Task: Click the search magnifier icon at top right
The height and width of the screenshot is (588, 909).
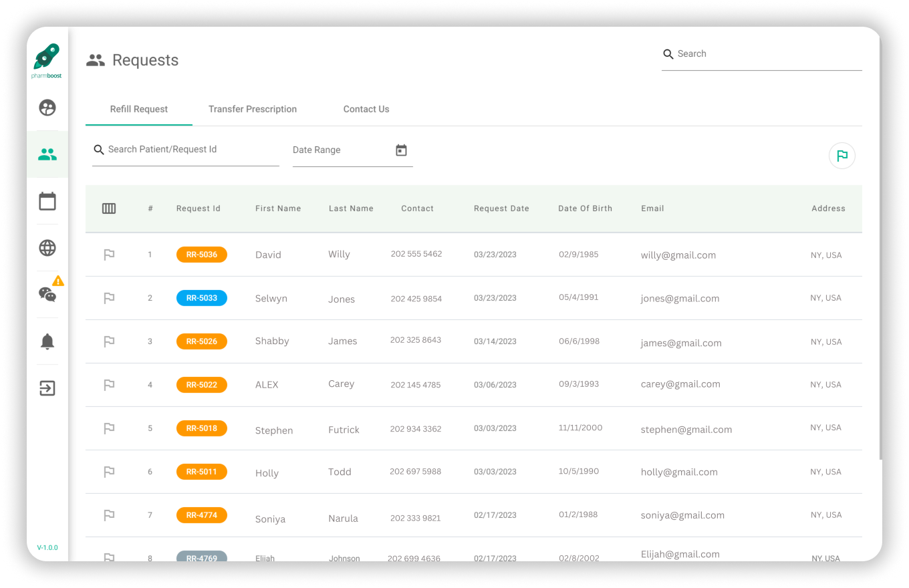Action: click(x=668, y=54)
